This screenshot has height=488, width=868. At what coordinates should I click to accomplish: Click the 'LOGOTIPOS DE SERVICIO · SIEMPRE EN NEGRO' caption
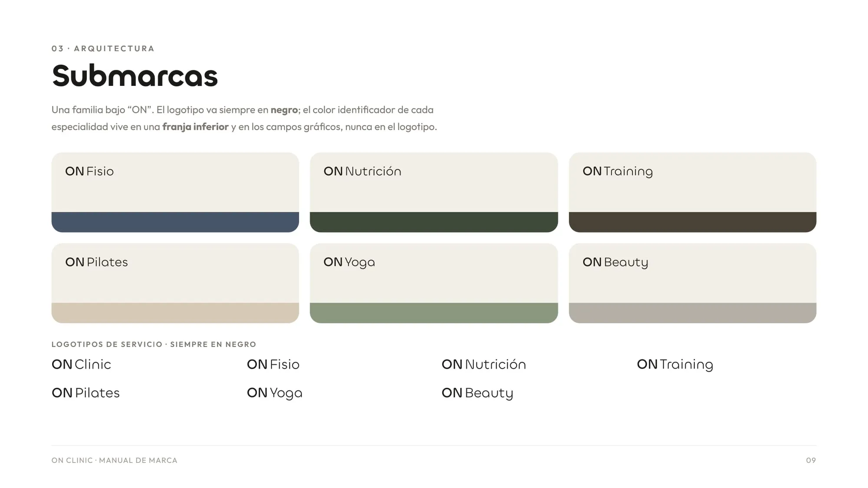(x=154, y=344)
